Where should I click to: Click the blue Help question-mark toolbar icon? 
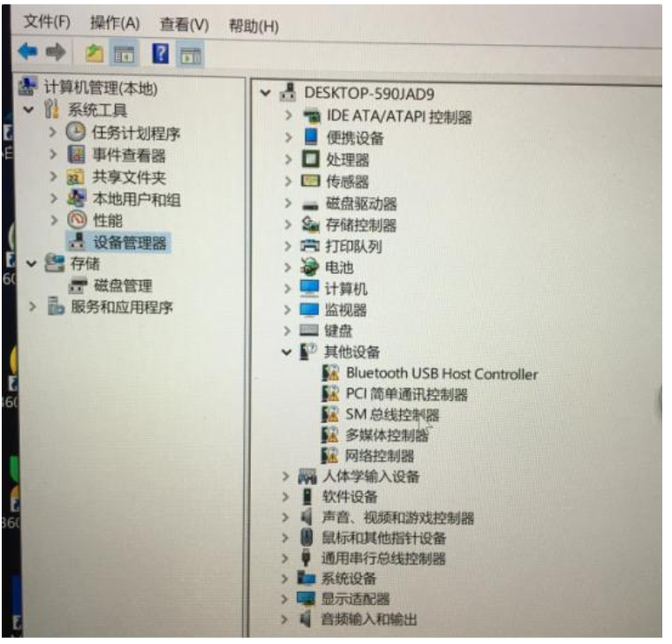point(161,54)
